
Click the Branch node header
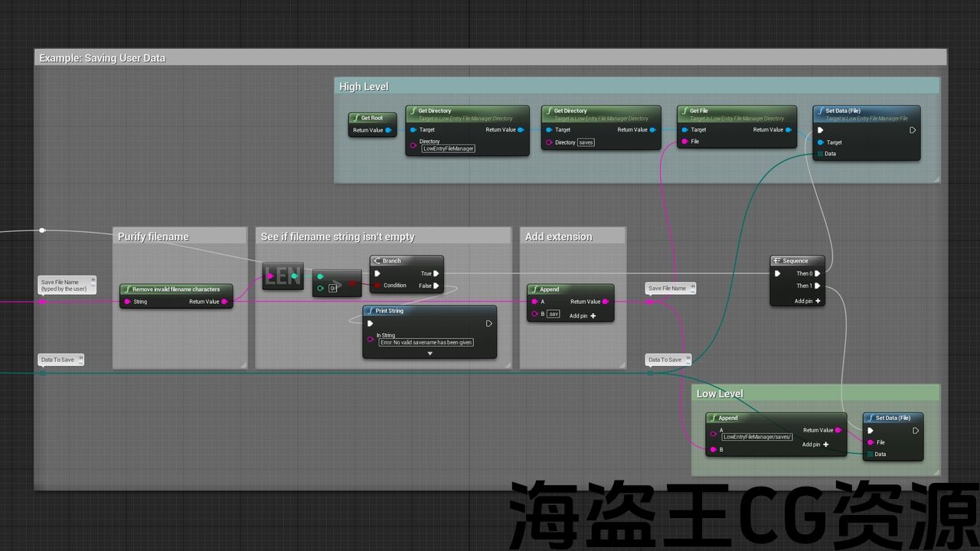(406, 261)
